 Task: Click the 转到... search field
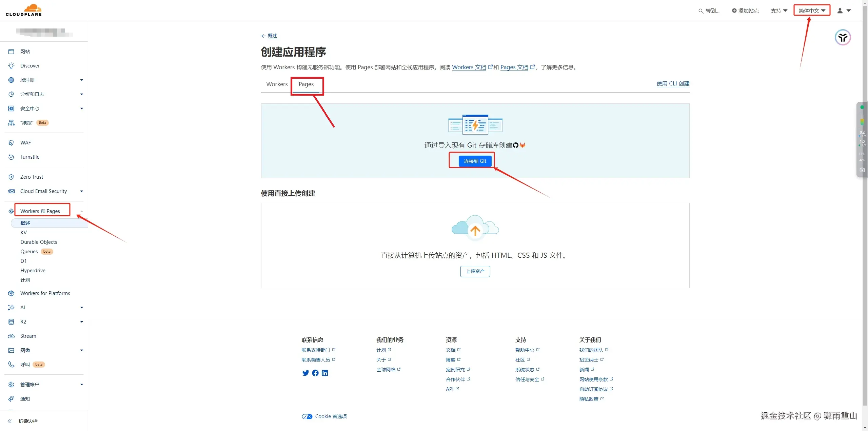[x=709, y=11]
